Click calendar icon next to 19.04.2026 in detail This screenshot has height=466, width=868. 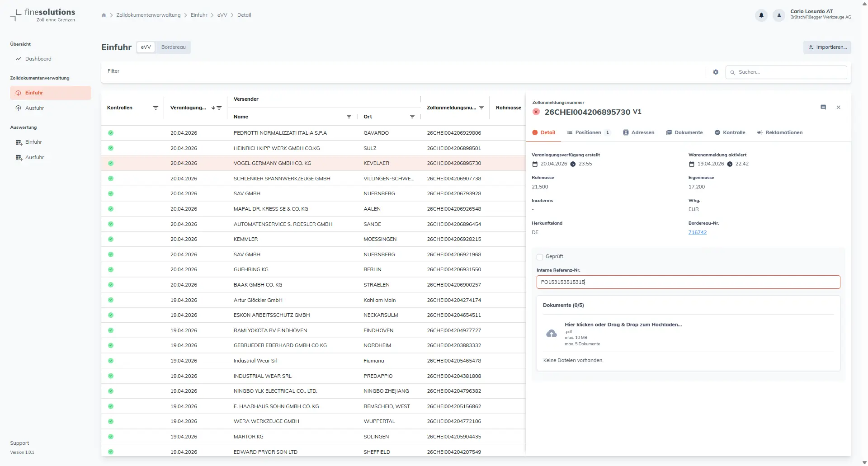point(691,164)
